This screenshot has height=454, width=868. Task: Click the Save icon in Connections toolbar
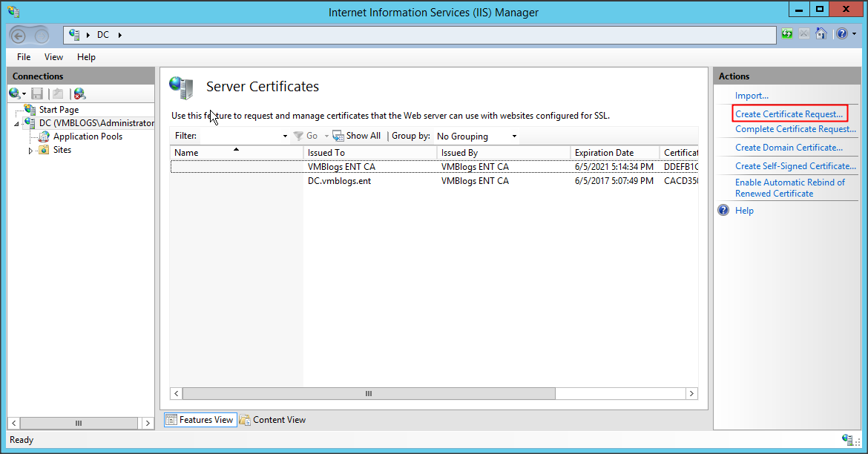(x=37, y=93)
